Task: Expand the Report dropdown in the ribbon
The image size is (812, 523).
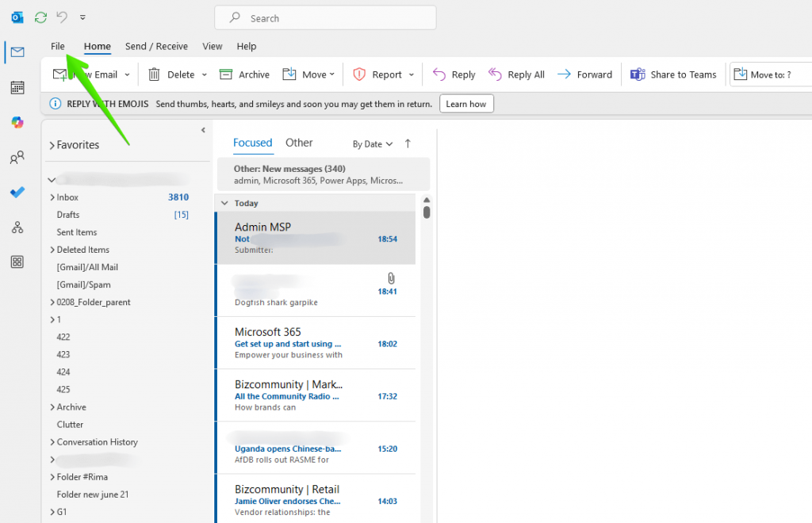Action: (413, 74)
